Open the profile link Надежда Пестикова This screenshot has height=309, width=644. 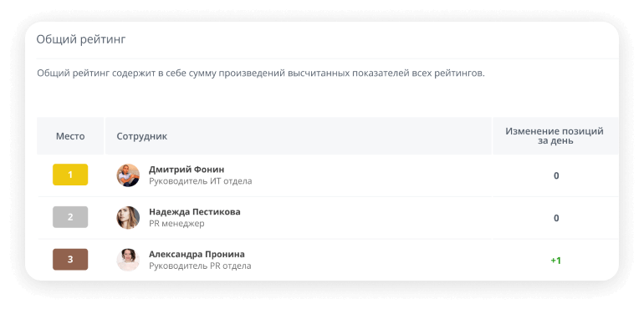click(x=195, y=212)
